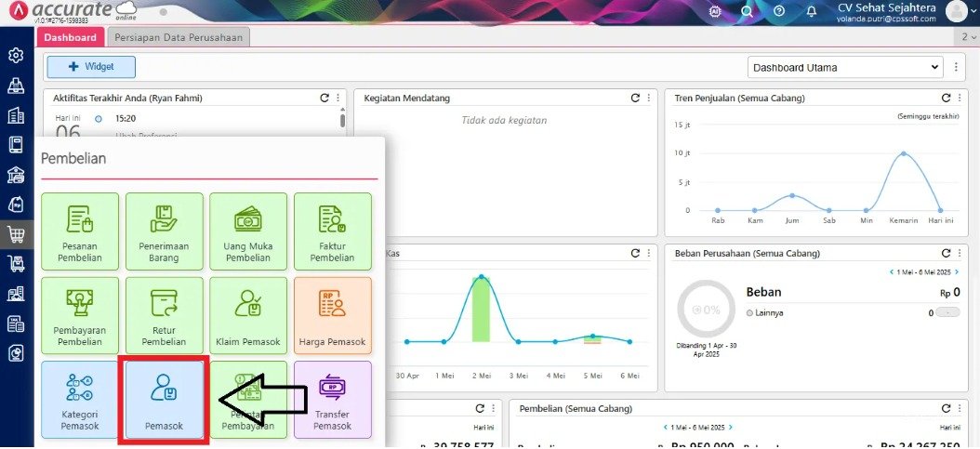980x449 pixels.
Task: Open the search magnifier in header
Action: 747,11
